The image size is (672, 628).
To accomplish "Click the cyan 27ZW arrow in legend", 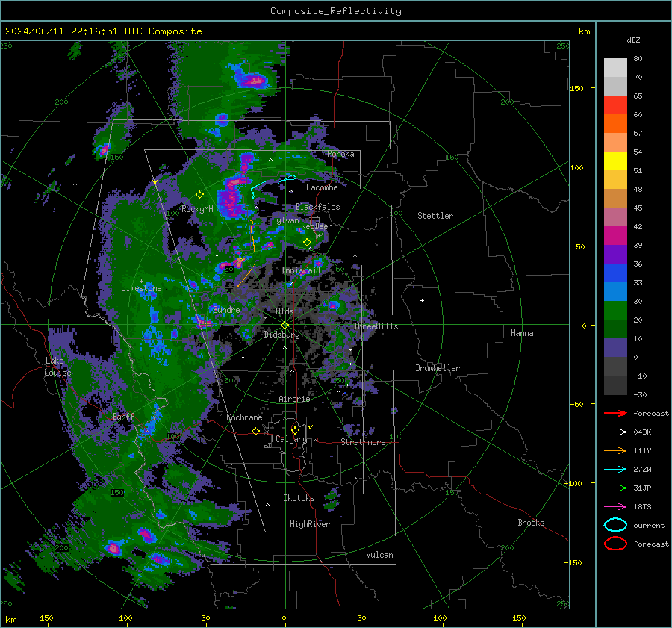I will click(615, 470).
